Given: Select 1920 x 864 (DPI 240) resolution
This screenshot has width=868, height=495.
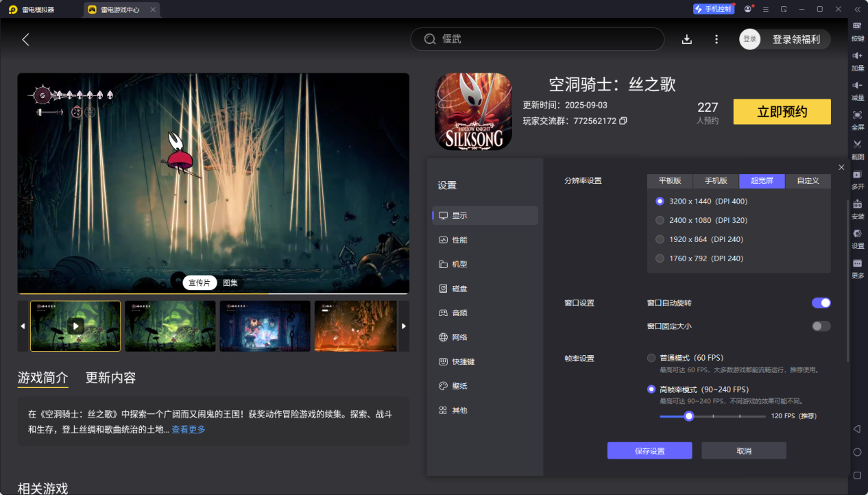Looking at the screenshot, I should coord(660,239).
